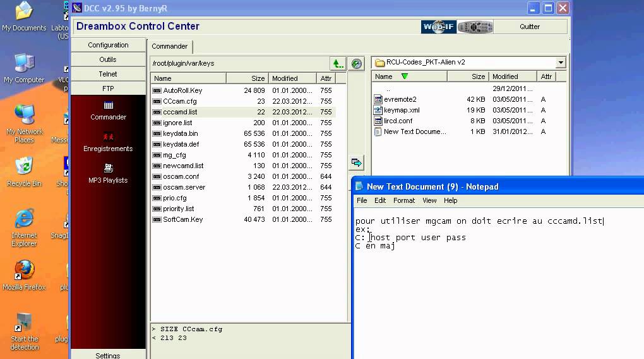Select the keymap.xml file icon
Image resolution: width=644 pixels, height=359 pixels.
click(378, 110)
